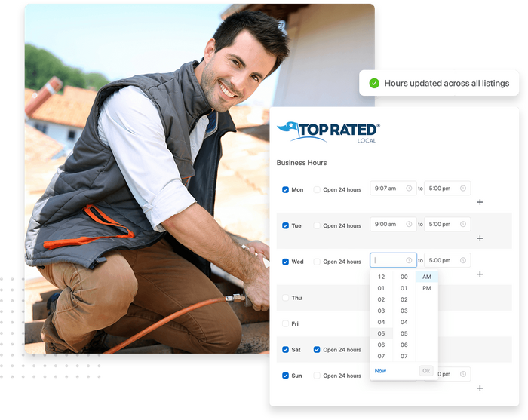Uncheck the Sun day checkbox
This screenshot has width=528, height=420.
point(285,376)
